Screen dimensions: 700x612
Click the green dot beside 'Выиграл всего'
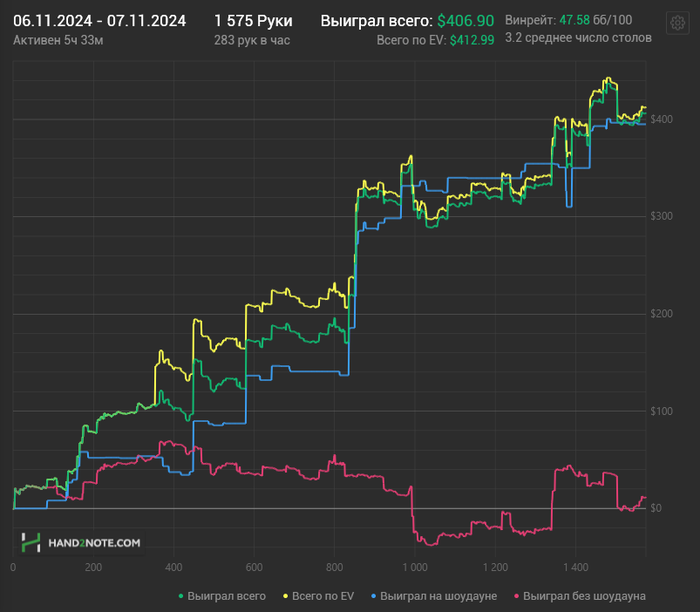[x=181, y=596]
